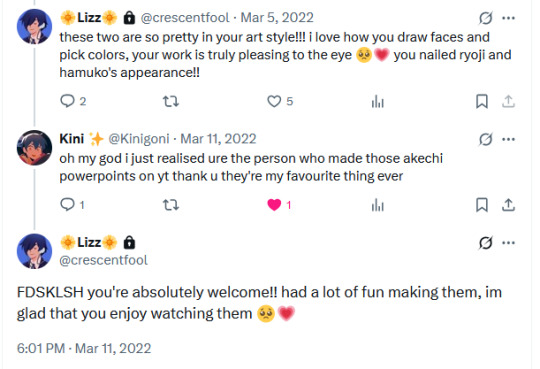Open Kini's profile avatar
The width and height of the screenshot is (540, 369).
[x=34, y=148]
